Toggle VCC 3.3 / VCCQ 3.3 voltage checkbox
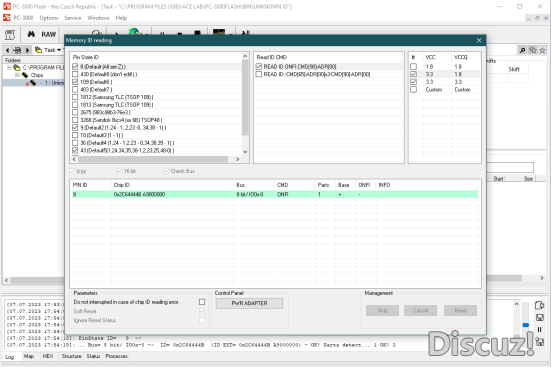This screenshot has width=551, height=368. coord(414,82)
